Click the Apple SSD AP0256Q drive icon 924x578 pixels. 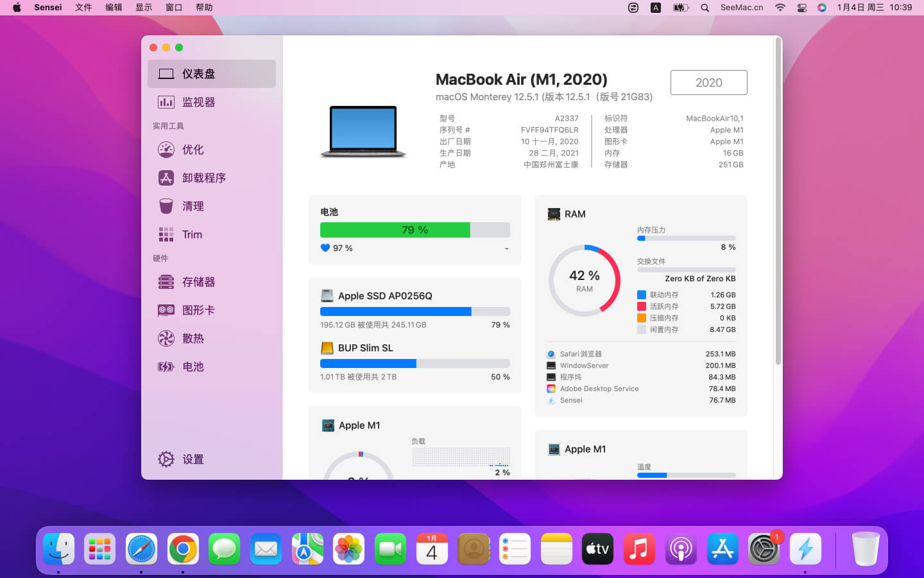point(327,295)
